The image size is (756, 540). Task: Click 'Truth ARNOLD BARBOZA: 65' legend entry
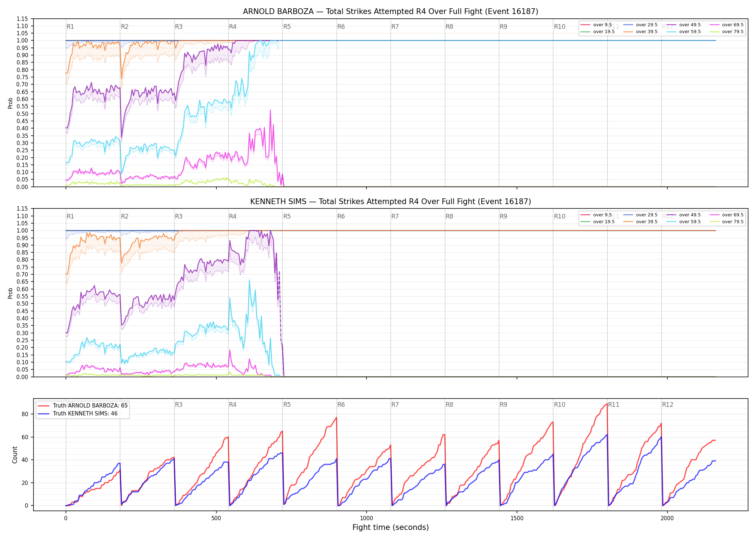click(x=83, y=405)
